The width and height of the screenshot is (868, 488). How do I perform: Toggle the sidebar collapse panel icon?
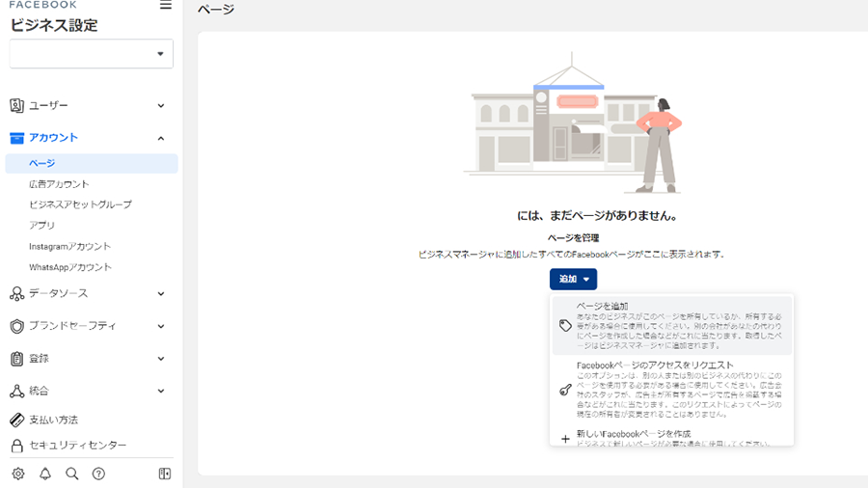(x=165, y=474)
